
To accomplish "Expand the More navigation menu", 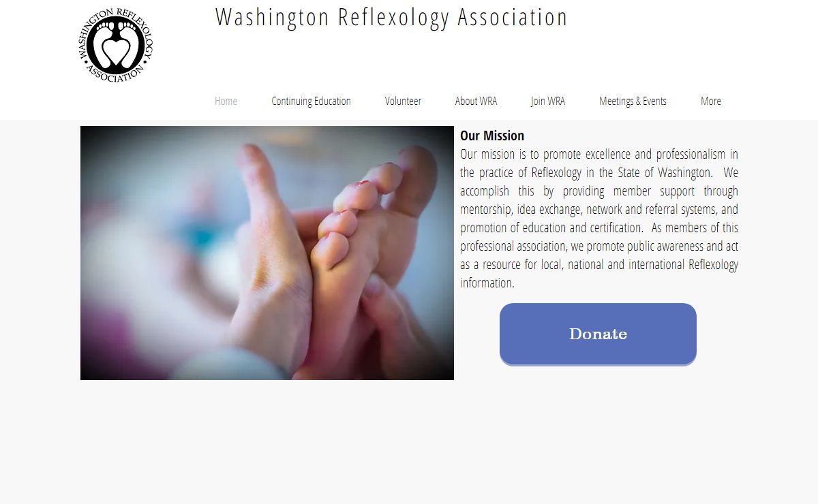I will pos(710,101).
